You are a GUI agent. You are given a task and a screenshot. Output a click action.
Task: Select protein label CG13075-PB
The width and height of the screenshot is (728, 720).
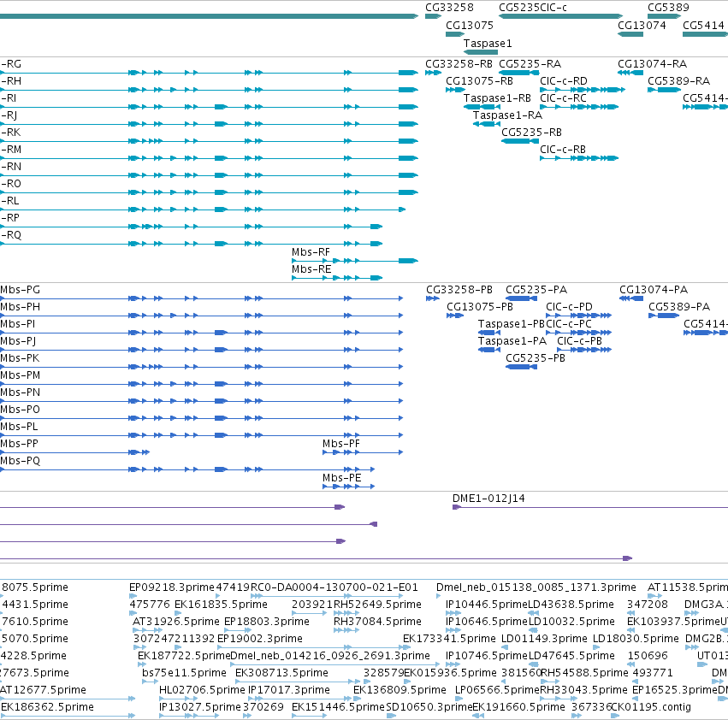coord(480,307)
